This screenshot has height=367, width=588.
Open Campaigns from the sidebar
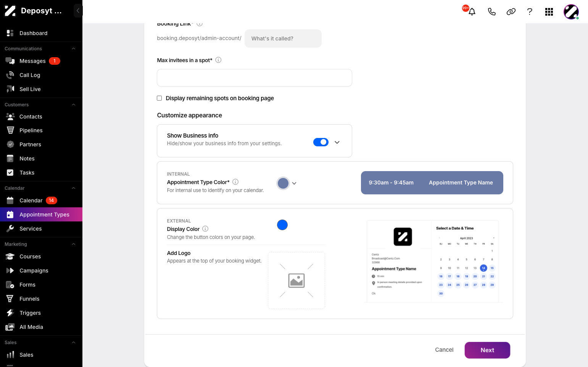pyautogui.click(x=41, y=271)
